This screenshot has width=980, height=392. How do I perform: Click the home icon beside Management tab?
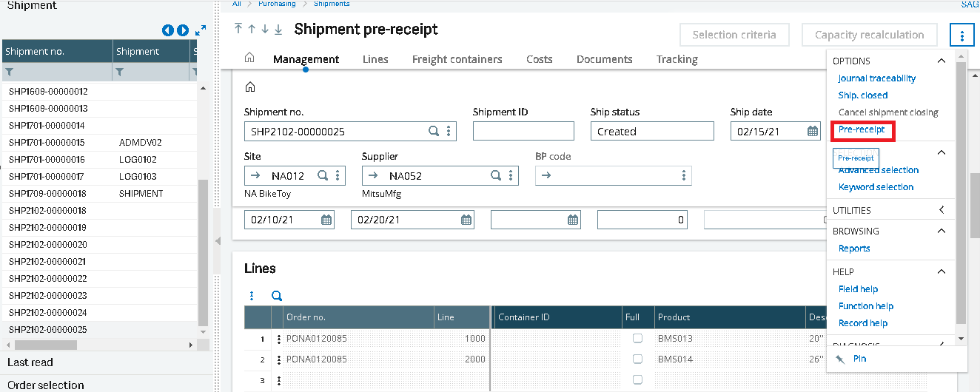coord(249,58)
